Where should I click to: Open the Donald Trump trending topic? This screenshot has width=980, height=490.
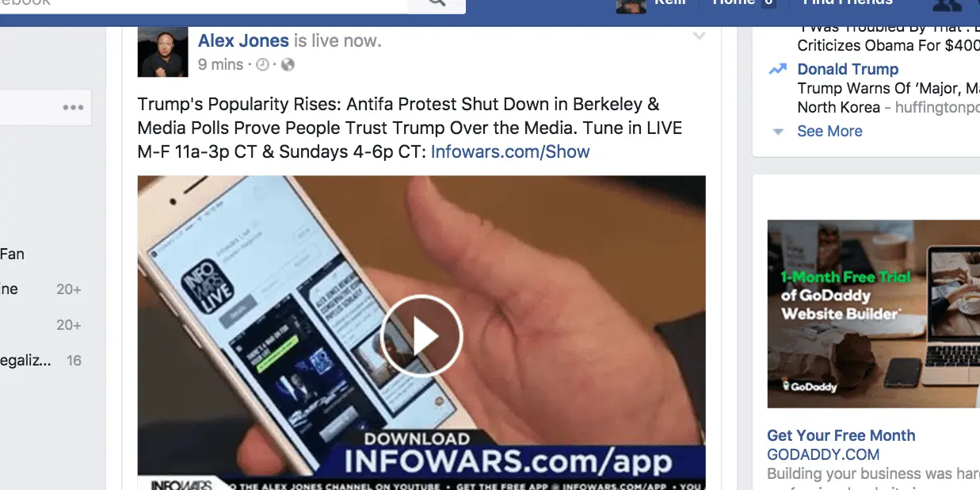click(x=848, y=69)
